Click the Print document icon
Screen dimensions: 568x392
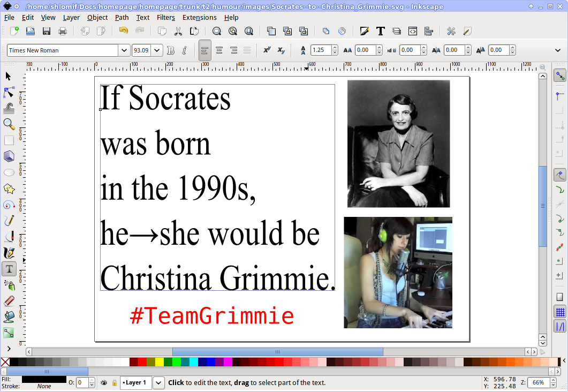click(x=62, y=31)
